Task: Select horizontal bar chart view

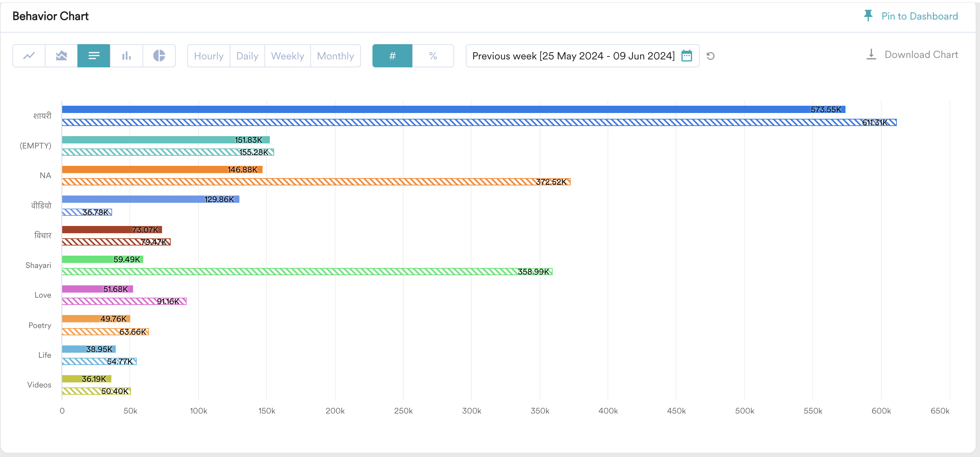Action: (x=94, y=56)
